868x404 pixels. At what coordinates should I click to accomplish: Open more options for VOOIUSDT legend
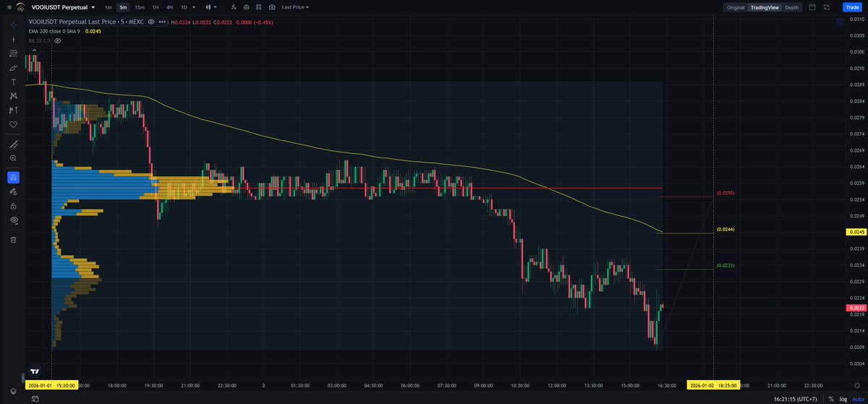(161, 22)
